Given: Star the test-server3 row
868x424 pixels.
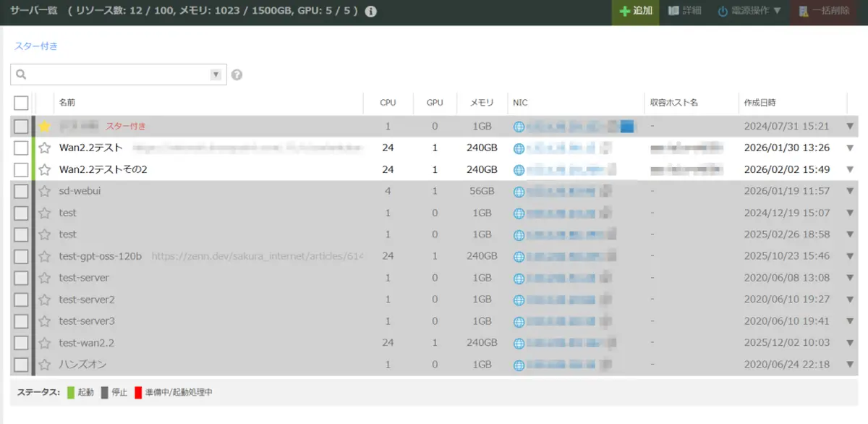Looking at the screenshot, I should [x=45, y=321].
